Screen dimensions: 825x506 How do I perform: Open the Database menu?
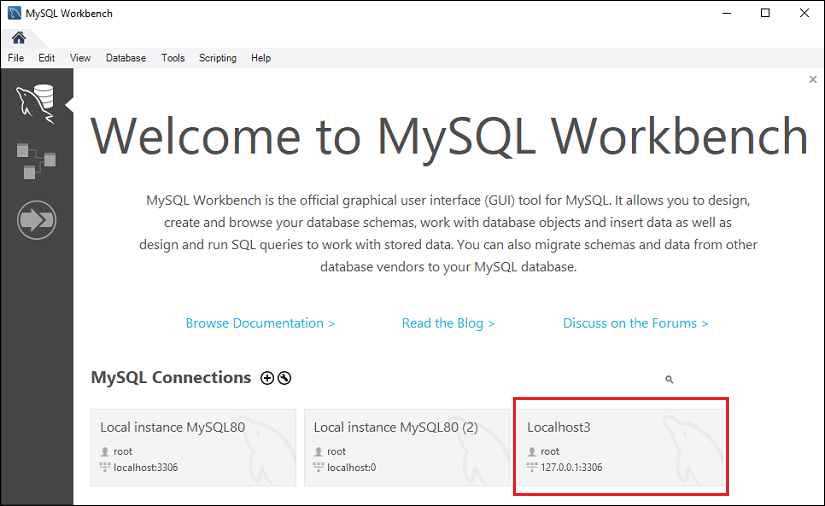click(x=126, y=58)
